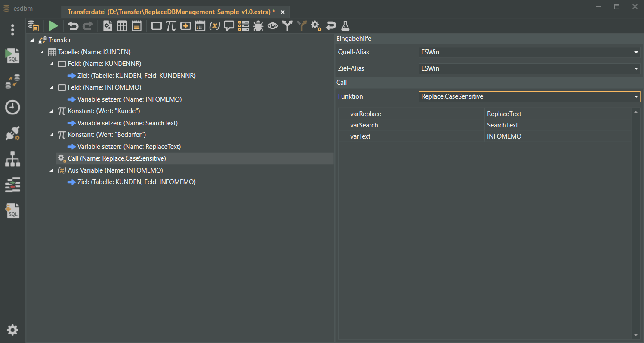Select Ziel KUNDEN Feld INFOMEMO row
This screenshot has height=343, width=644.
pos(131,182)
